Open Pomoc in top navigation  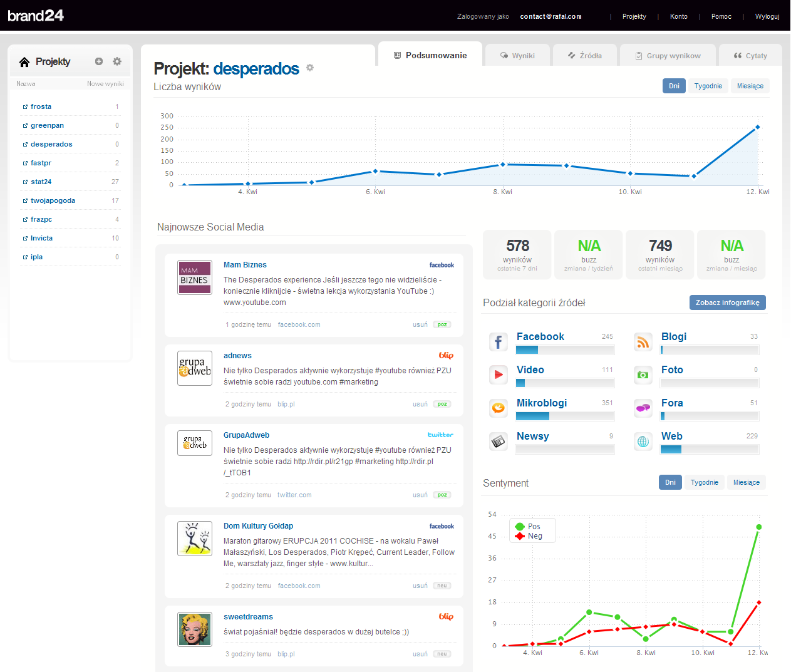pyautogui.click(x=721, y=16)
